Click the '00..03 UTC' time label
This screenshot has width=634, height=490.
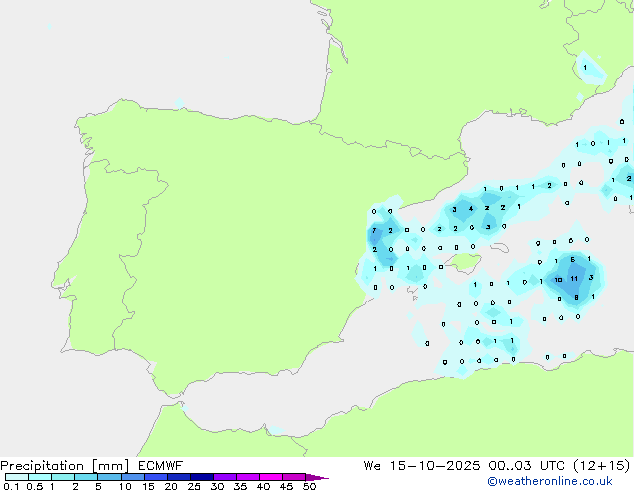click(526, 466)
